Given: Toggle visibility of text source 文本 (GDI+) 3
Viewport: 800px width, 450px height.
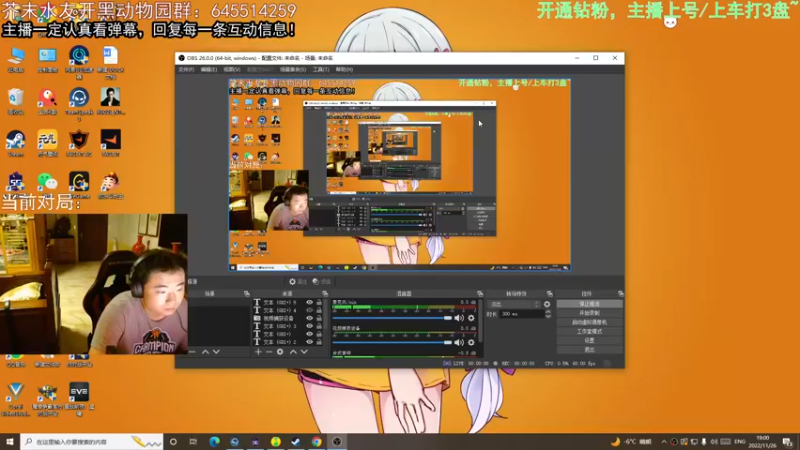Looking at the screenshot, I should click(x=309, y=326).
